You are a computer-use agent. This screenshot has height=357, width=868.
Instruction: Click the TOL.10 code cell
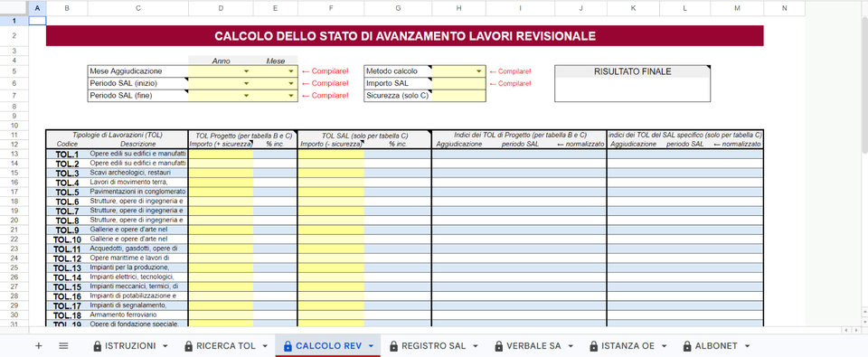pyautogui.click(x=67, y=240)
